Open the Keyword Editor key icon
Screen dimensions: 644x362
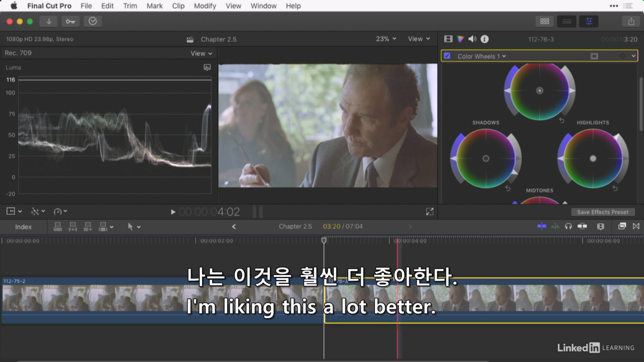(x=70, y=21)
